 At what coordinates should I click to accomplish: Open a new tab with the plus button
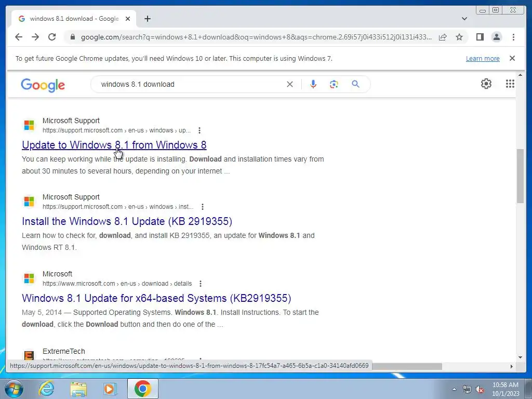click(x=147, y=19)
